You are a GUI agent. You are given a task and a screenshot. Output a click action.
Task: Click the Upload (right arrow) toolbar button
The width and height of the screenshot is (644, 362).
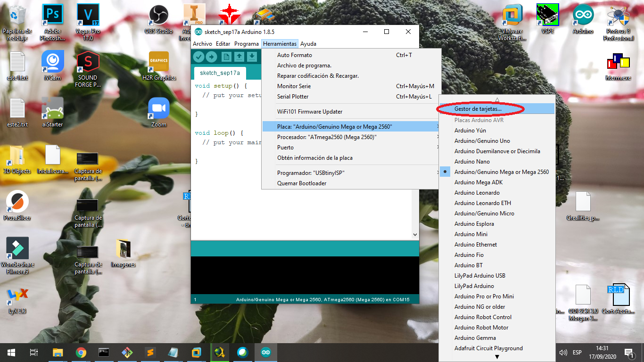211,57
